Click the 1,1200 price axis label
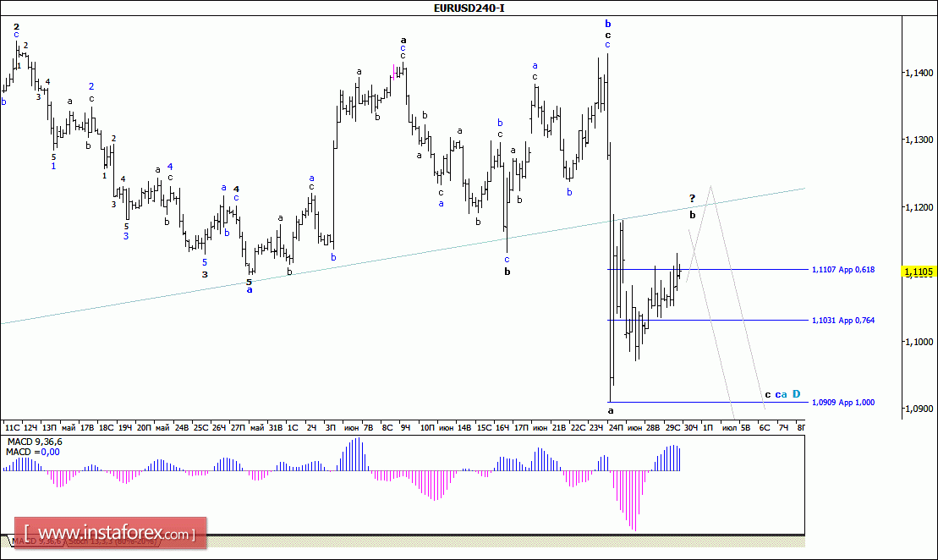 click(919, 207)
